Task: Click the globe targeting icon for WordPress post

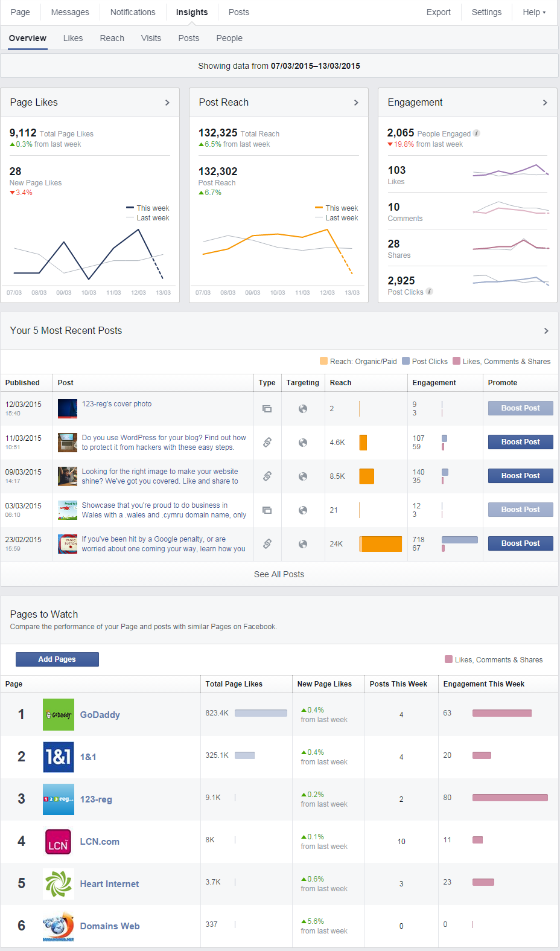Action: 303,443
